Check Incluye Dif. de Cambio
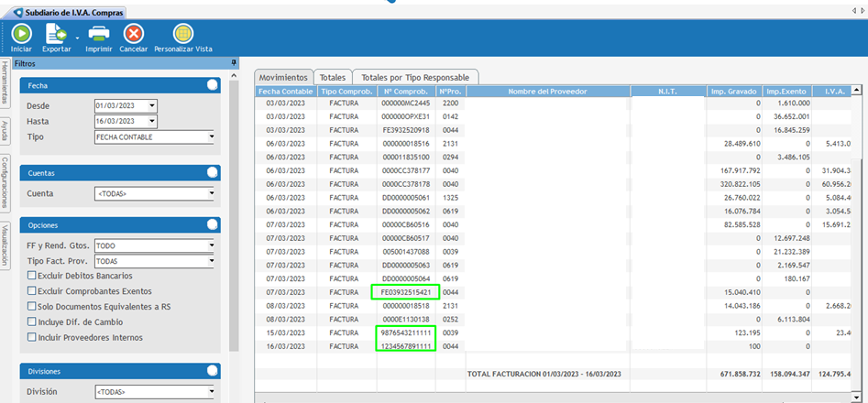Viewport: 868px width, 403px height. (x=31, y=321)
